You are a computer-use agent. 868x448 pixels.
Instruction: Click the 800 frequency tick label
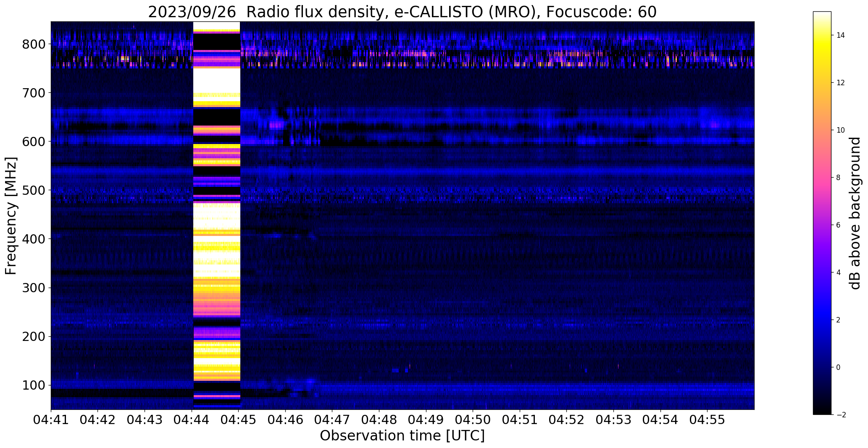34,44
